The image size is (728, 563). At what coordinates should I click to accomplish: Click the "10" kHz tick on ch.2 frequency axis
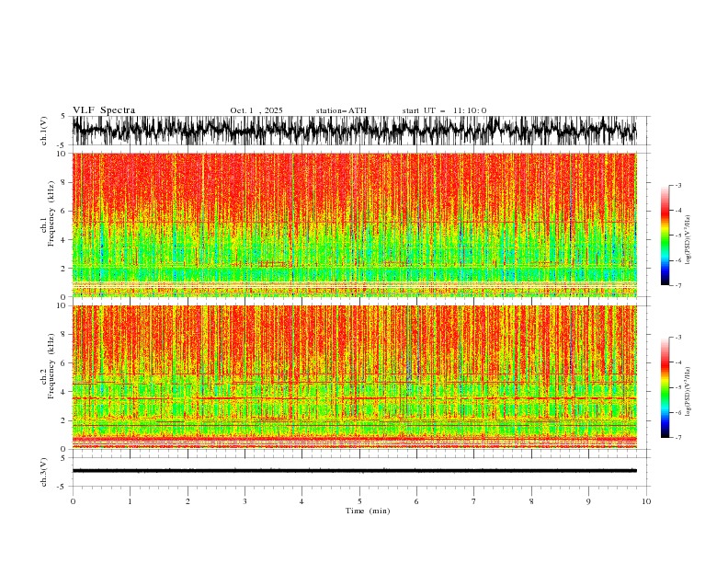click(x=61, y=306)
